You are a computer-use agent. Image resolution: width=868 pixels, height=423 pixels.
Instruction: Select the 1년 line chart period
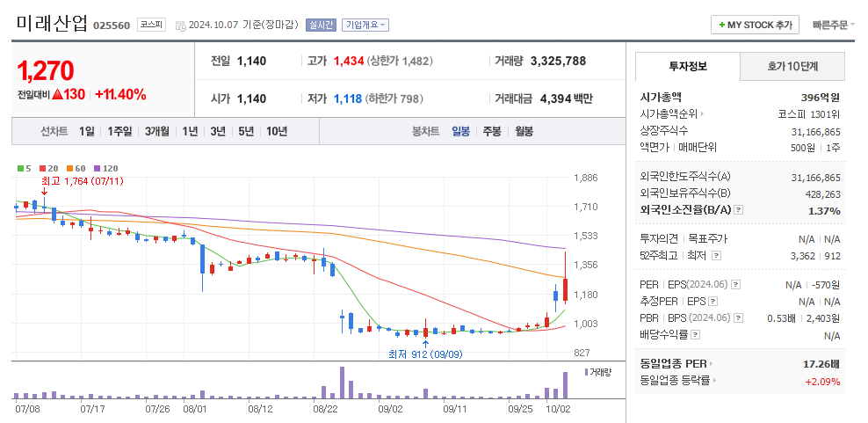coord(190,131)
